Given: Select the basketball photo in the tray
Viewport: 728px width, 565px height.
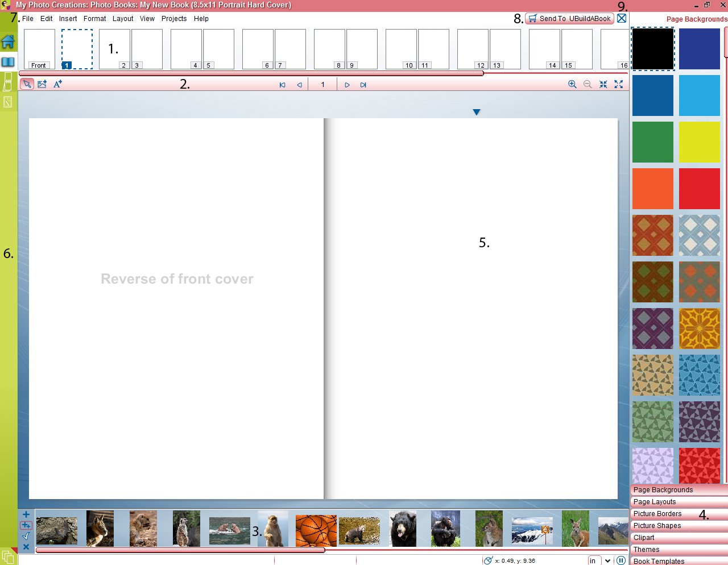Looking at the screenshot, I should (x=316, y=531).
